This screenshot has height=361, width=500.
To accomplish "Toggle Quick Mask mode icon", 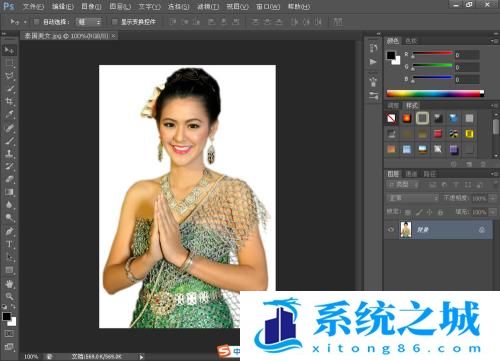I will point(9,333).
